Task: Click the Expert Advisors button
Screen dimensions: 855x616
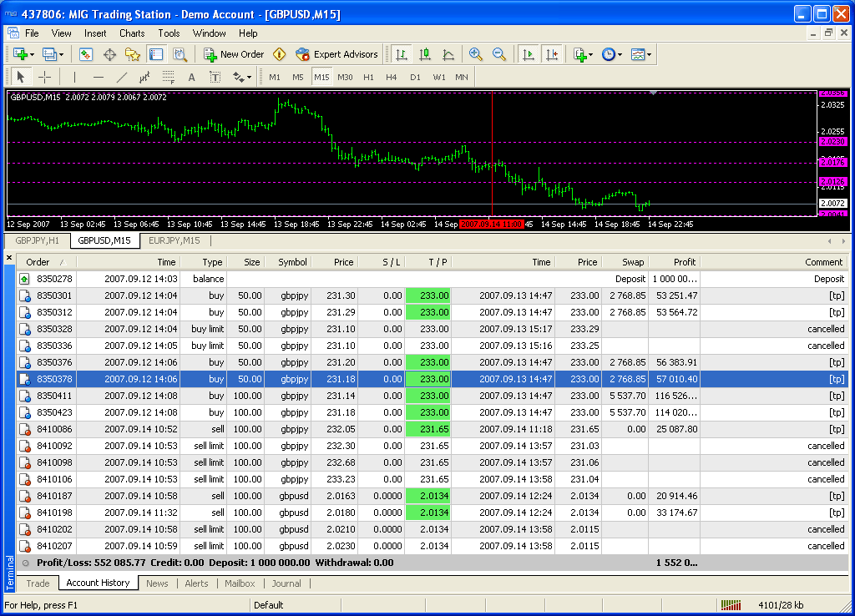Action: click(x=337, y=54)
